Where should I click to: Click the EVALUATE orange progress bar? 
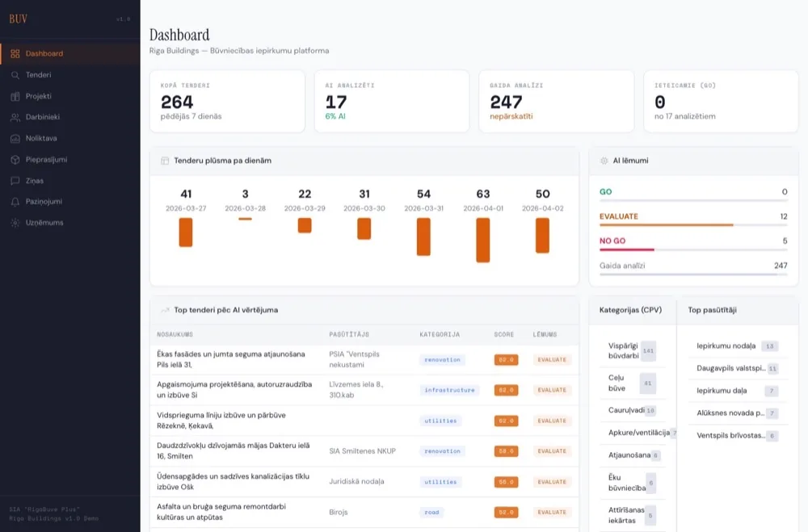[667, 225]
